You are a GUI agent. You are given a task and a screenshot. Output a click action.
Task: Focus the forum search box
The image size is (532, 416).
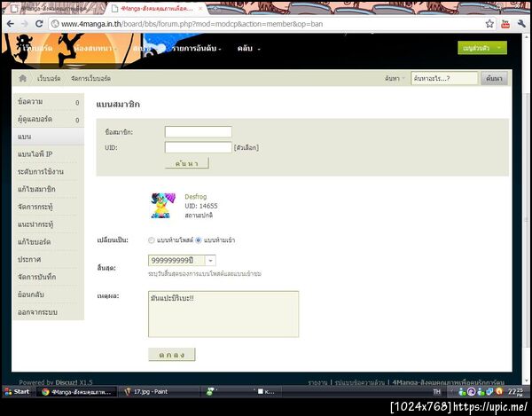pyautogui.click(x=444, y=78)
